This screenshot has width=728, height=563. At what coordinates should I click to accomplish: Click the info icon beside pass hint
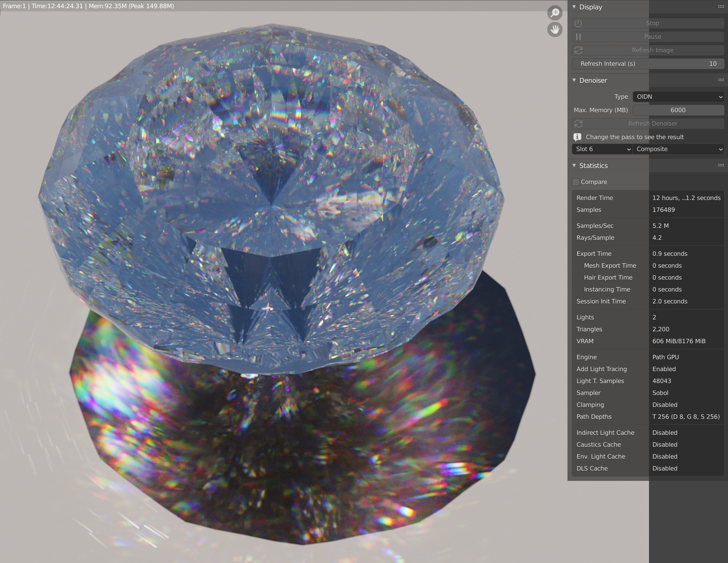pos(577,137)
